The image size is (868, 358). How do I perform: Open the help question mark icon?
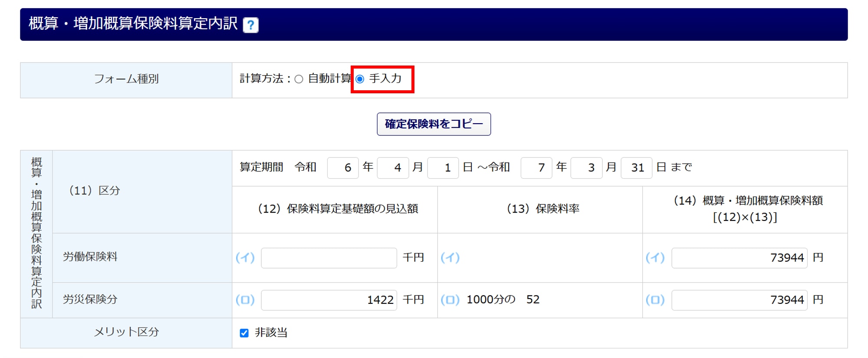(x=250, y=25)
